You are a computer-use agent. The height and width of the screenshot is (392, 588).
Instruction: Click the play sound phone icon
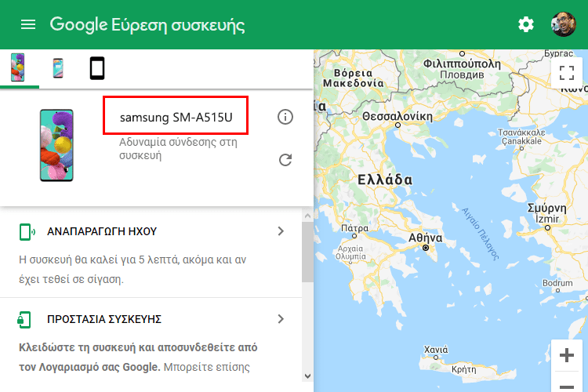[x=27, y=232]
